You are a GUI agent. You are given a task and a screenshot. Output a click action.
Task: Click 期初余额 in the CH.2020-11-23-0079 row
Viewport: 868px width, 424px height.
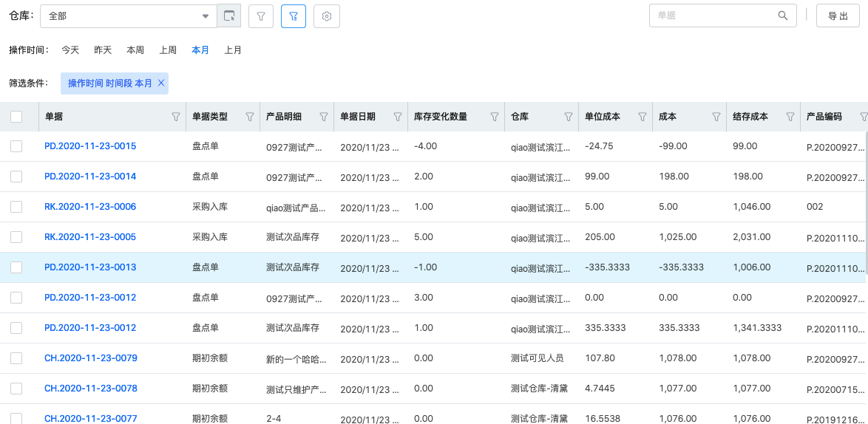[x=210, y=358]
